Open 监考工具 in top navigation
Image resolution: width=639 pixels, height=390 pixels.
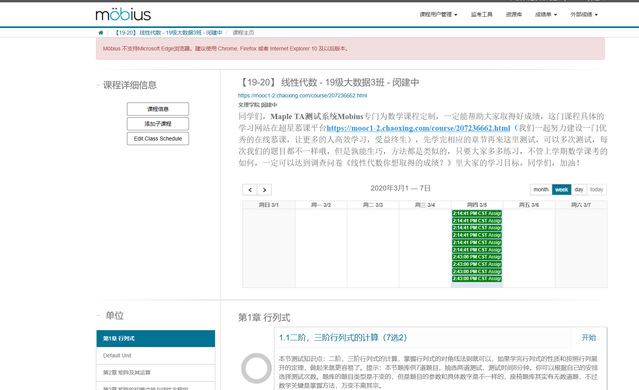pyautogui.click(x=482, y=15)
